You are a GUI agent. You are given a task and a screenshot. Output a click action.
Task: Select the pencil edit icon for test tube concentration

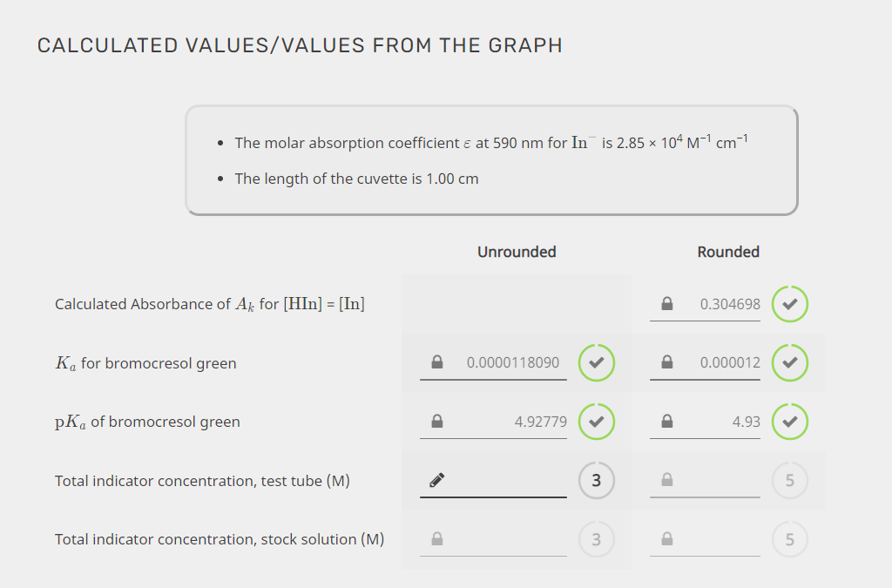tap(436, 480)
